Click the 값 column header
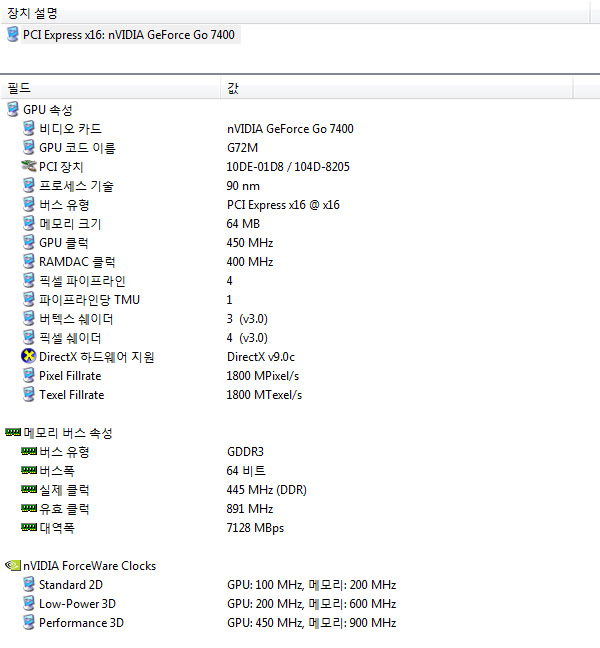Viewport: 600px width, 648px height. pyautogui.click(x=396, y=88)
